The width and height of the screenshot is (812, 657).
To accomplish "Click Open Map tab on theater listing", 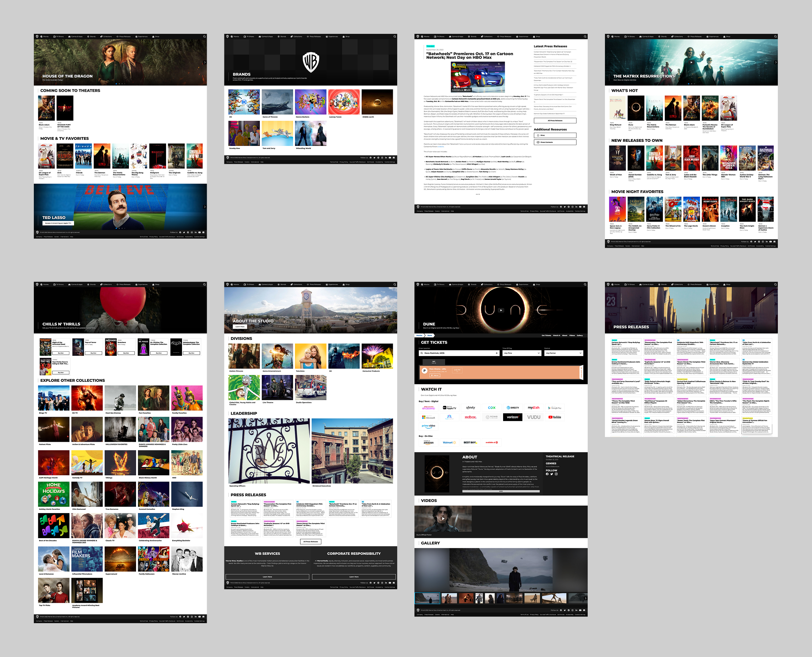I will 581,372.
